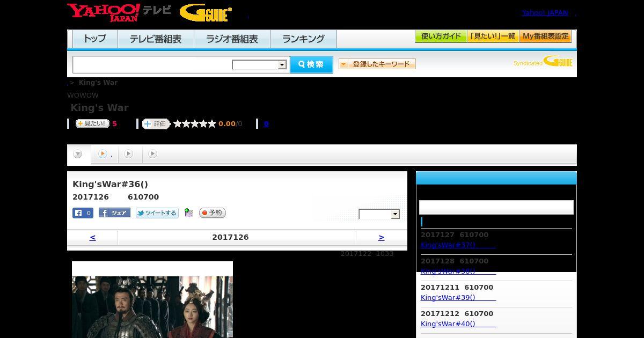
Task: Click the sidebar white input box
Action: tap(496, 208)
